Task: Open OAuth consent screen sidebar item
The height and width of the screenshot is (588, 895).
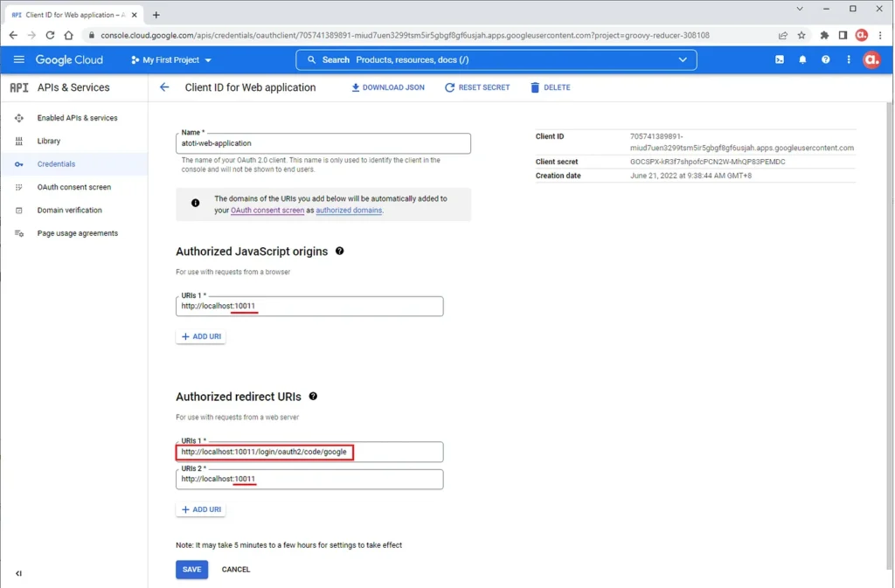Action: (x=74, y=187)
